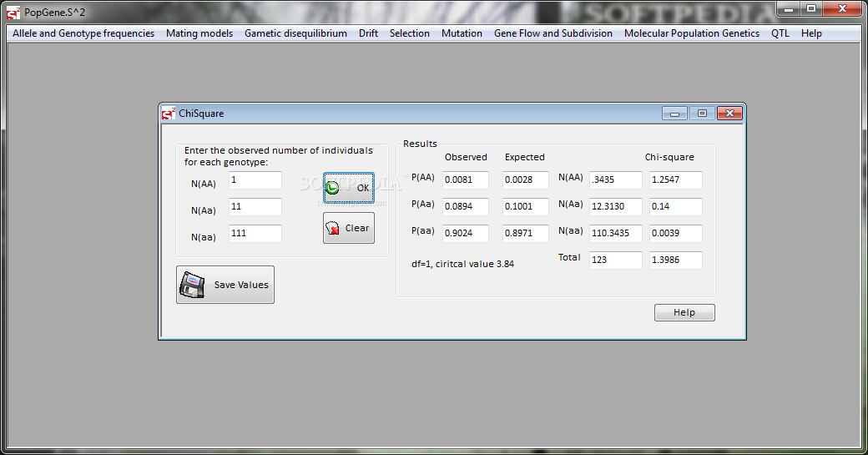Viewport: 868px width, 455px height.
Task: Open the Mutation menu
Action: [462, 33]
